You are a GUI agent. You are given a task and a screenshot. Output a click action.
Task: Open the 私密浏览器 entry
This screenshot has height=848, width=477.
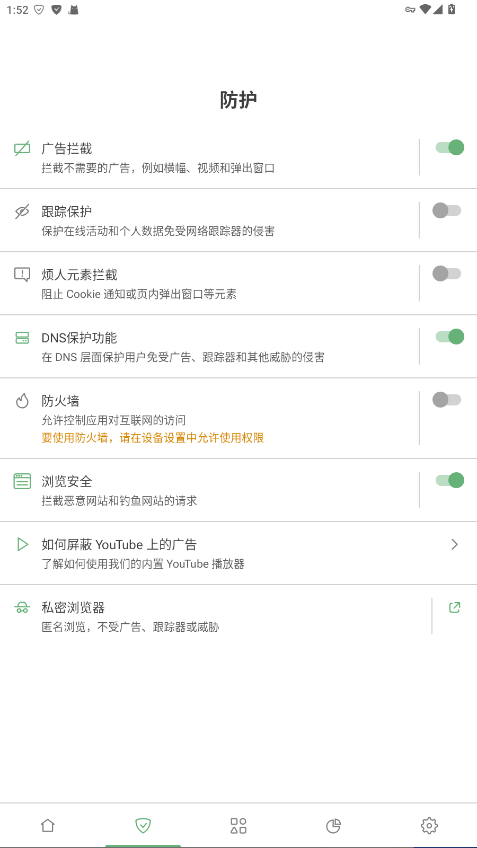click(x=215, y=616)
